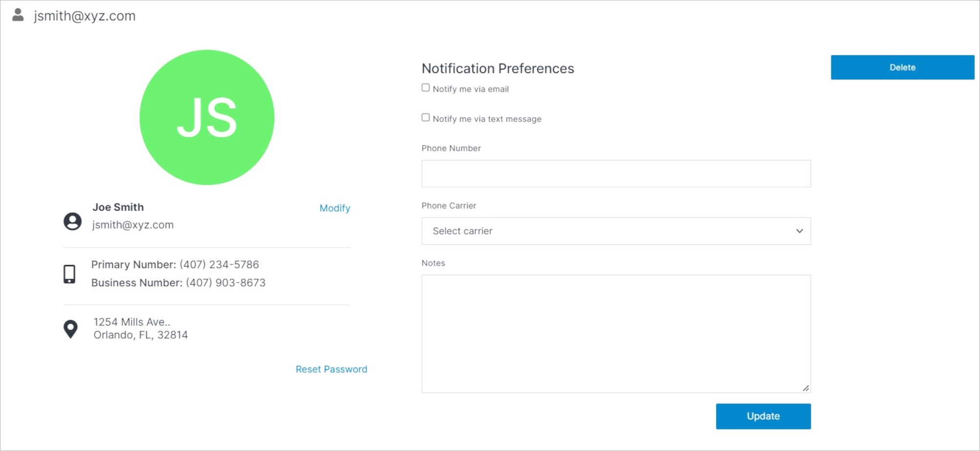Click inside the Notes text area
Viewport: 980px width, 451px height.
616,334
